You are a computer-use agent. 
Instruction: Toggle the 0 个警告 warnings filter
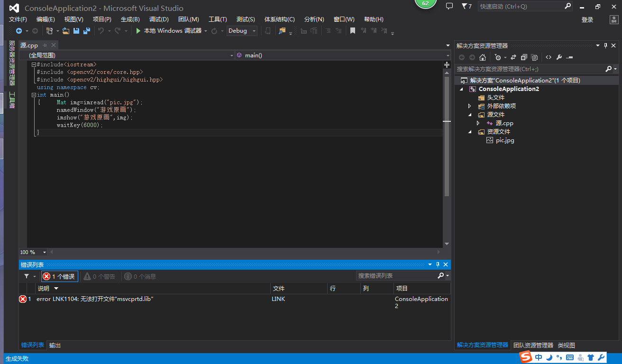[100, 276]
